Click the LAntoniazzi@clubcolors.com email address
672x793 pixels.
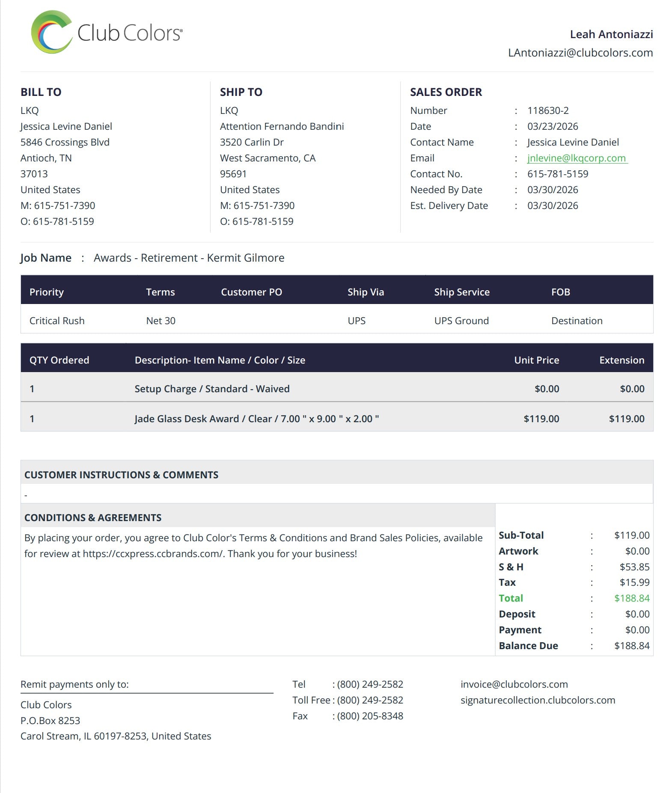pyautogui.click(x=580, y=53)
